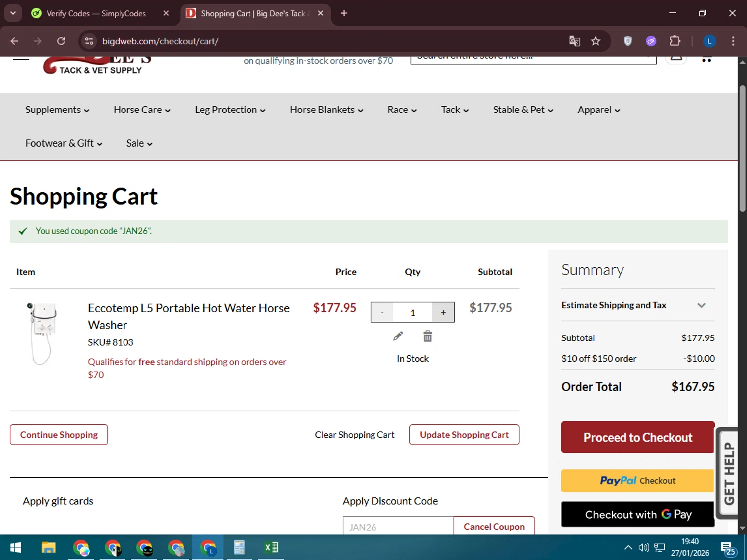The height and width of the screenshot is (560, 747).
Task: Click the address bar URL
Action: 160,41
